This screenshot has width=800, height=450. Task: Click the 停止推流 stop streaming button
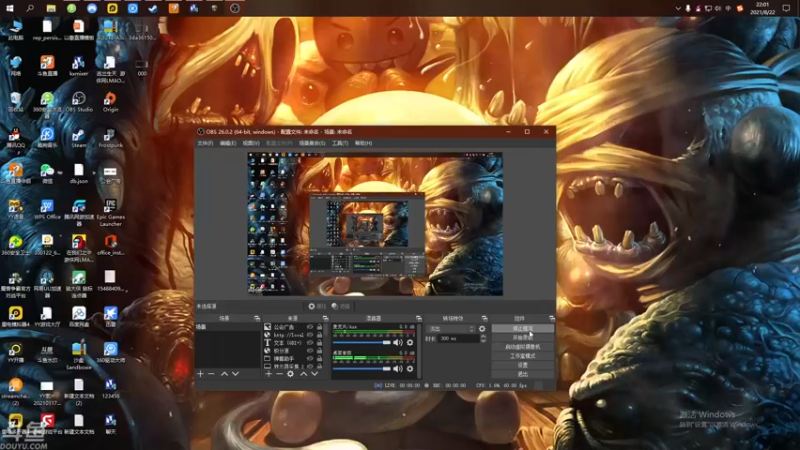coord(523,328)
